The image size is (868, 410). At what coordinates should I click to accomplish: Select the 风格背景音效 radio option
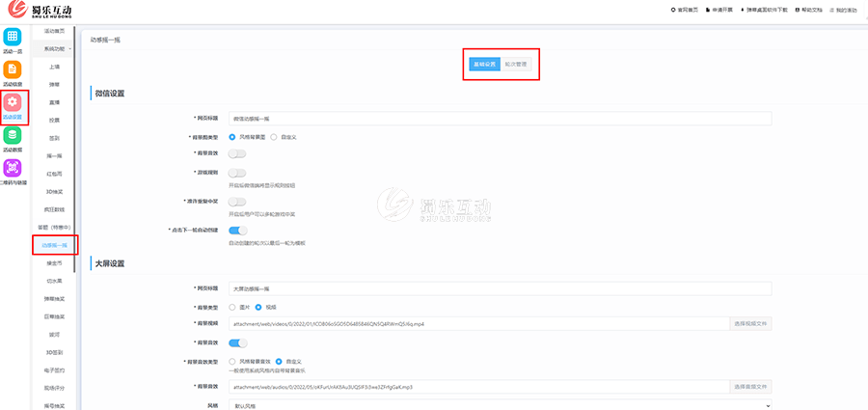click(231, 361)
